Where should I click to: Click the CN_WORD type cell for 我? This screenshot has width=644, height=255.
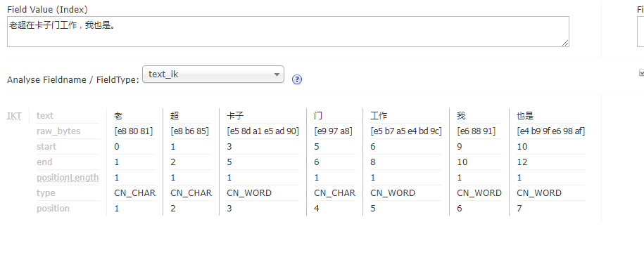[x=479, y=192]
